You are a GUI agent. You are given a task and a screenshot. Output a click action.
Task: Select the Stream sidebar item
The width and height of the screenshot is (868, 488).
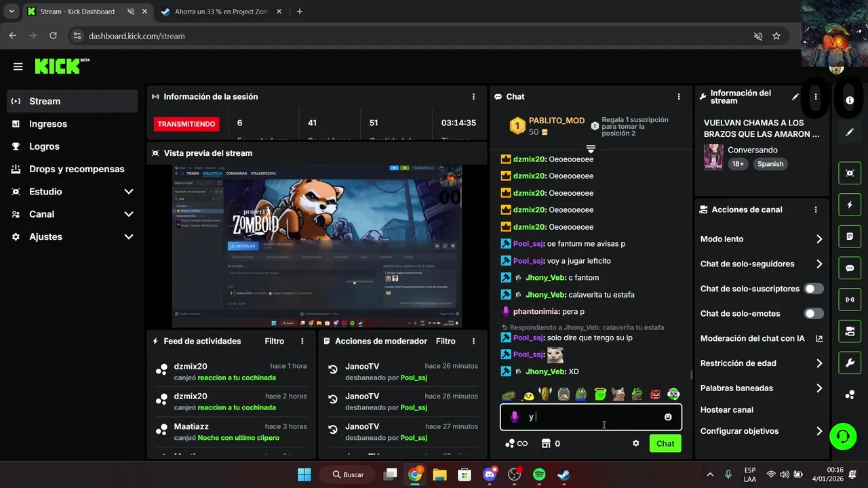pos(73,101)
